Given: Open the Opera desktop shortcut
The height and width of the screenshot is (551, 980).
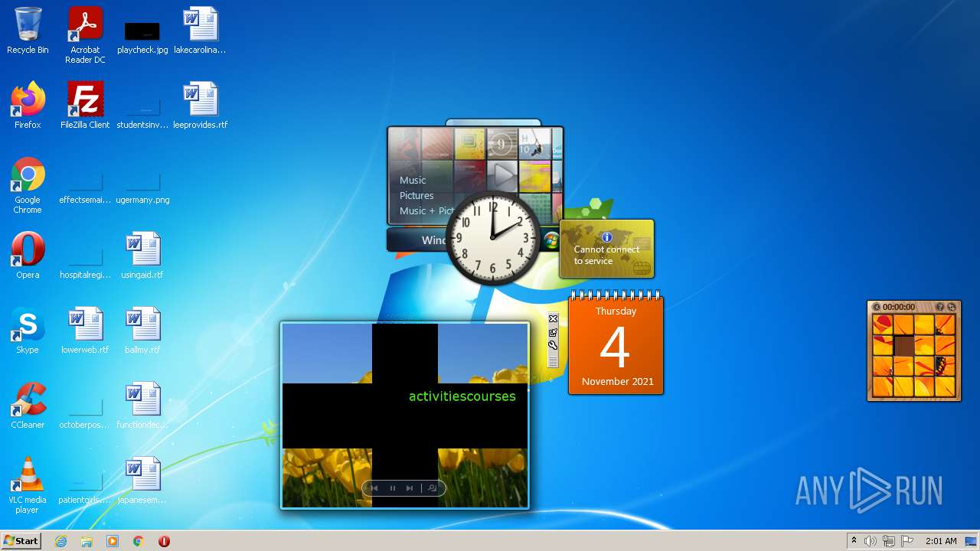Looking at the screenshot, I should (x=28, y=256).
